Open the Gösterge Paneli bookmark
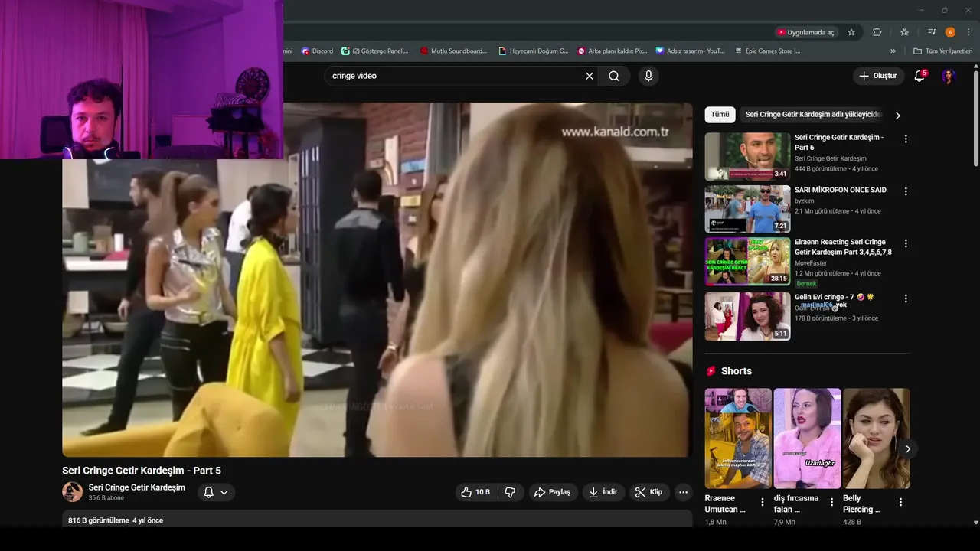Viewport: 980px width, 551px height. point(375,51)
